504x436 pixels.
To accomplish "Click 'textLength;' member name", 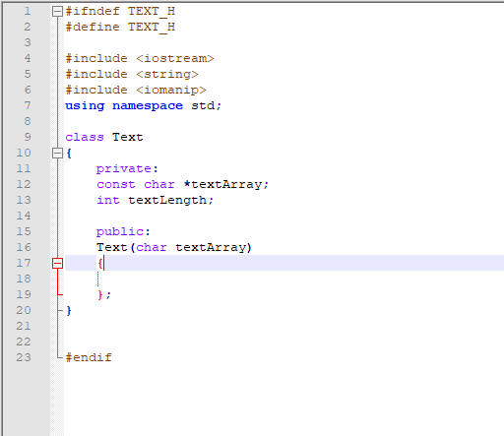I will pyautogui.click(x=170, y=201).
